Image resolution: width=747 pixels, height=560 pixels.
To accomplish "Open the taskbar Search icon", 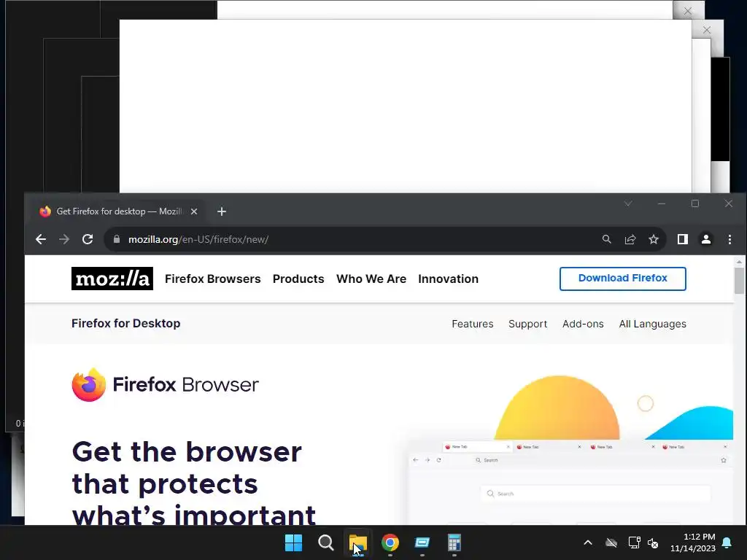I will (326, 542).
